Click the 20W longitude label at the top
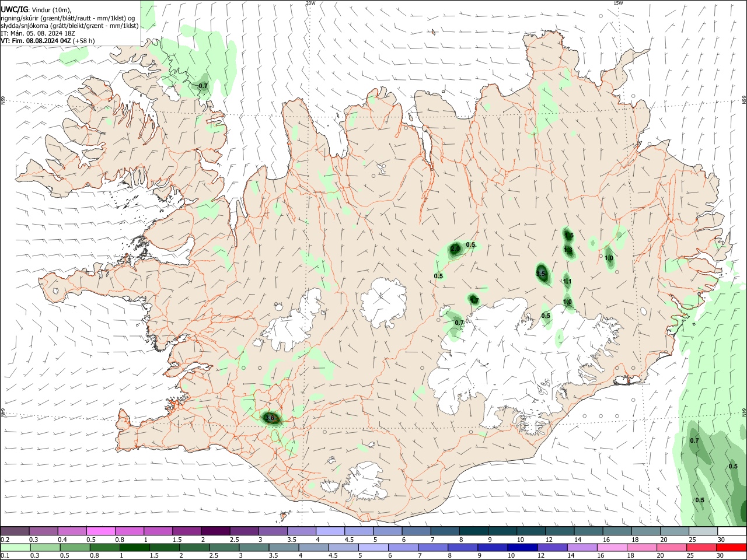The image size is (747, 560). (310, 3)
